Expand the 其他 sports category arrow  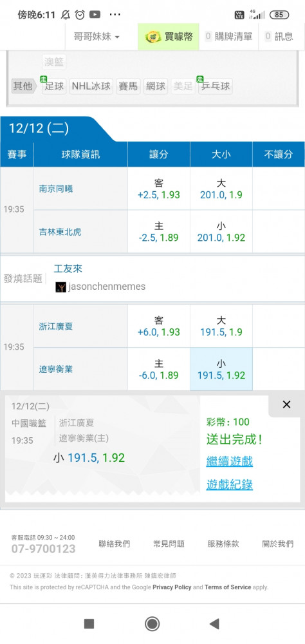[24, 86]
